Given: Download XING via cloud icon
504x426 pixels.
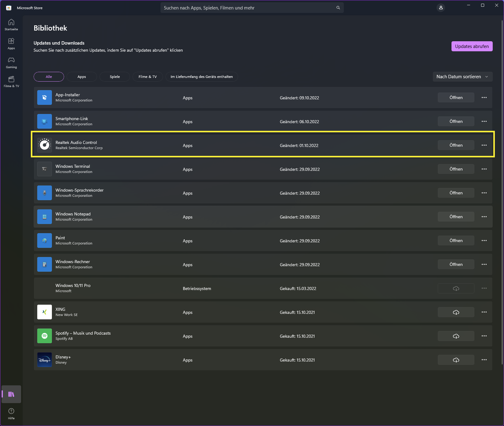Looking at the screenshot, I should pos(456,312).
